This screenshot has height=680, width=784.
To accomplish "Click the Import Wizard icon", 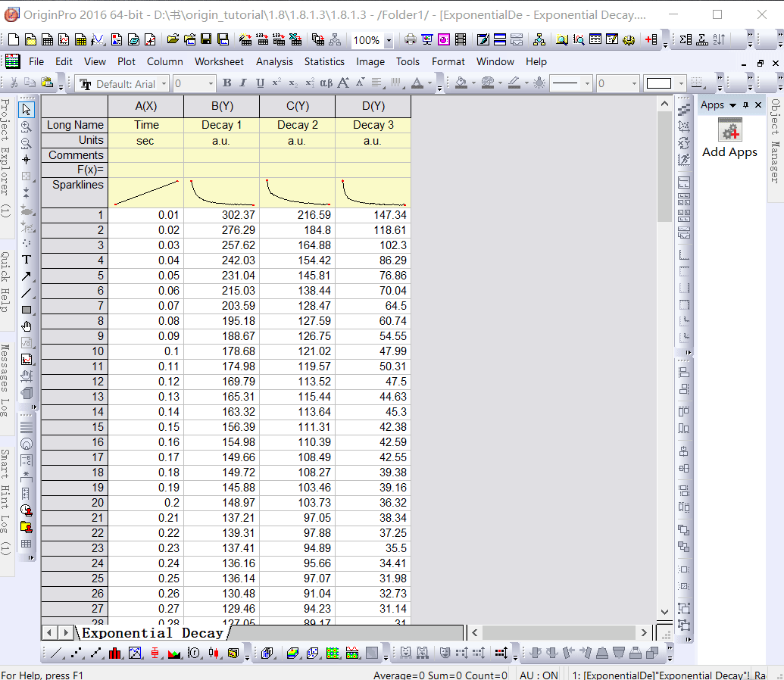I will point(245,39).
